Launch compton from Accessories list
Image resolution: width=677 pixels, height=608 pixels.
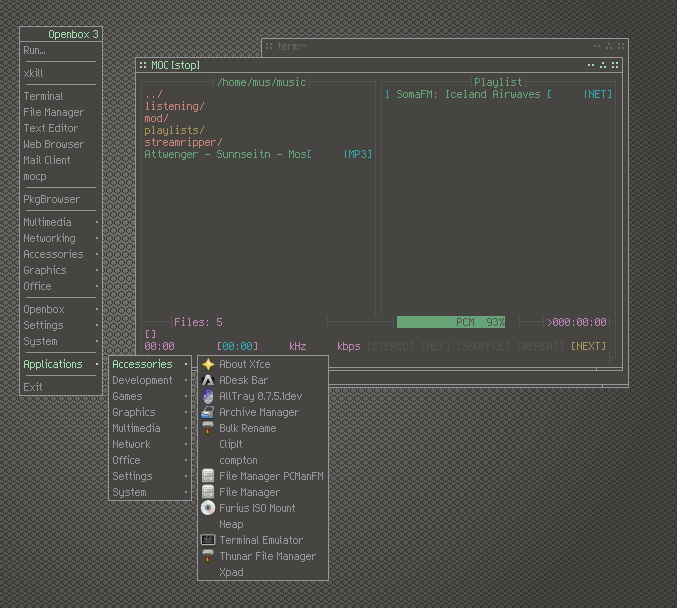pos(263,460)
